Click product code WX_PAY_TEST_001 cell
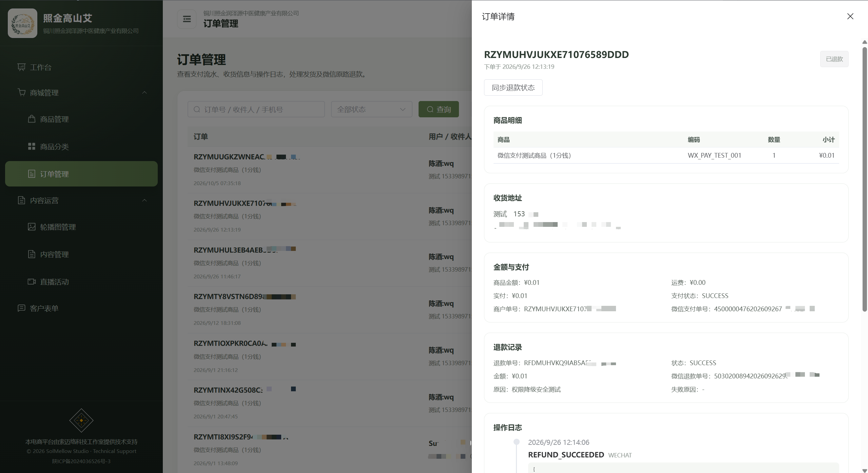The image size is (868, 473). (x=714, y=155)
